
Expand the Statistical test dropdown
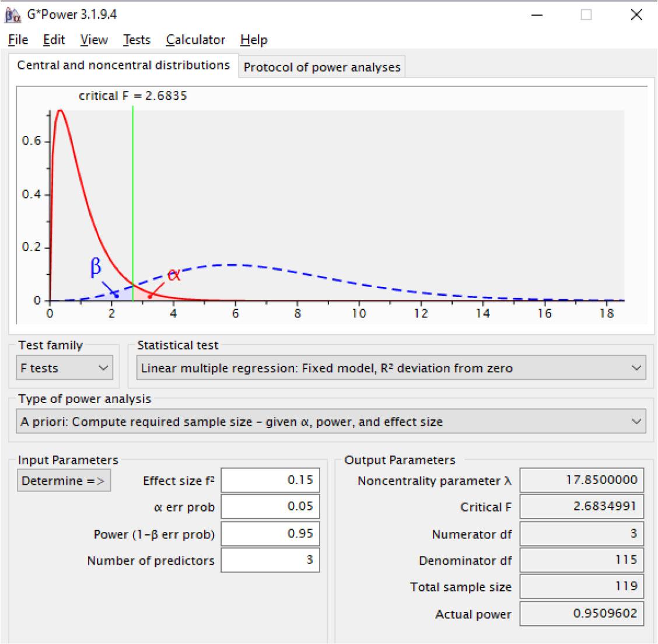(391, 368)
